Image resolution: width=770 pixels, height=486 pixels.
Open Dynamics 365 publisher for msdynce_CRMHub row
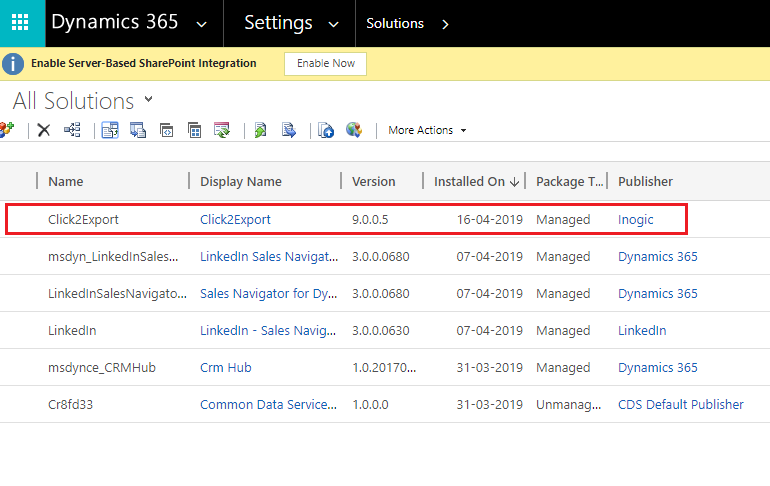(x=658, y=368)
